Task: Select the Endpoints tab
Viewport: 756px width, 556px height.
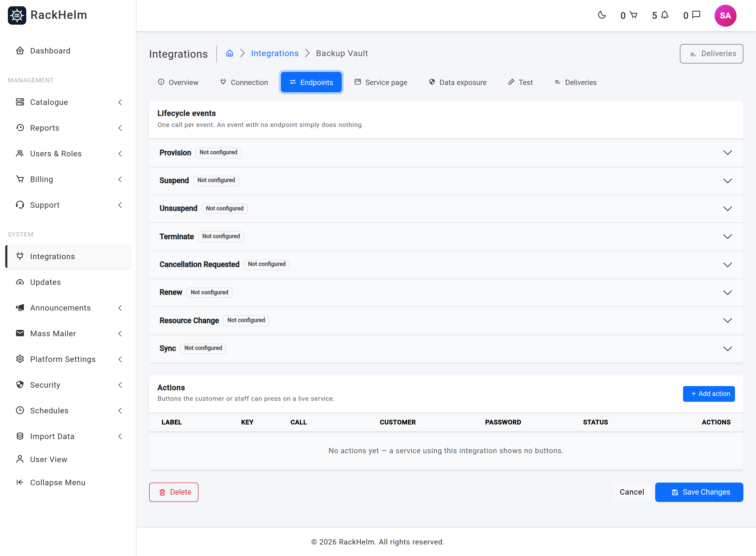Action: pos(311,82)
